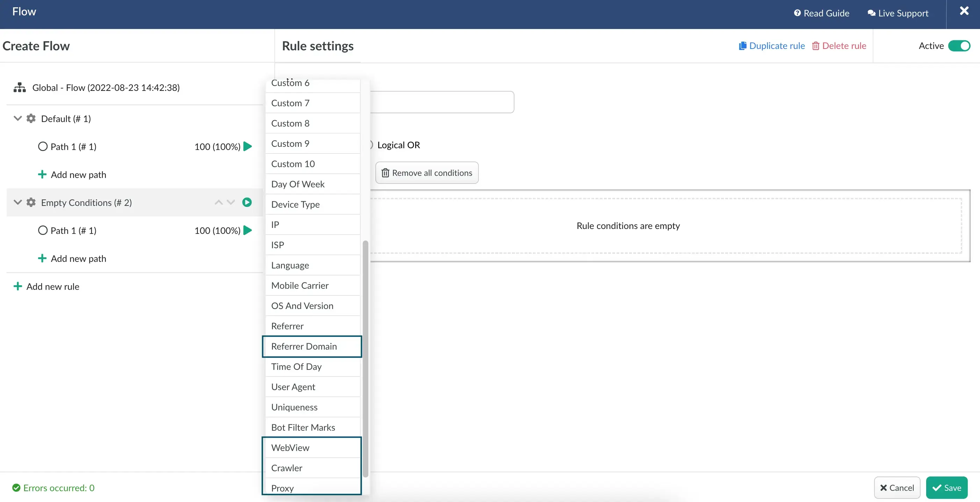Click the settings gear icon on Default rule
This screenshot has height=502, width=980.
[x=30, y=119]
